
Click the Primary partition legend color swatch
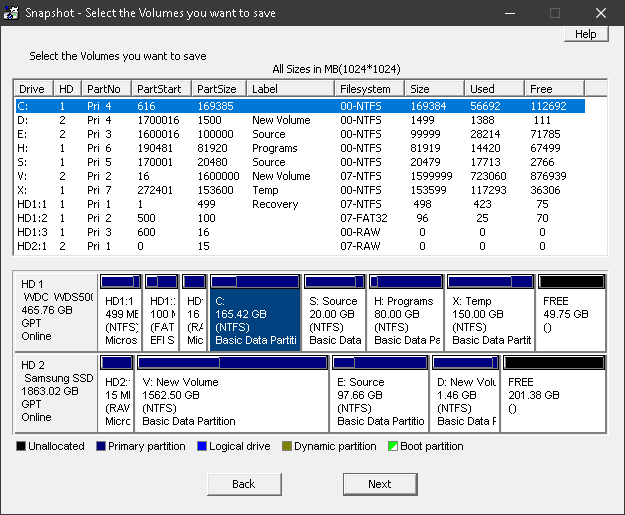point(100,446)
